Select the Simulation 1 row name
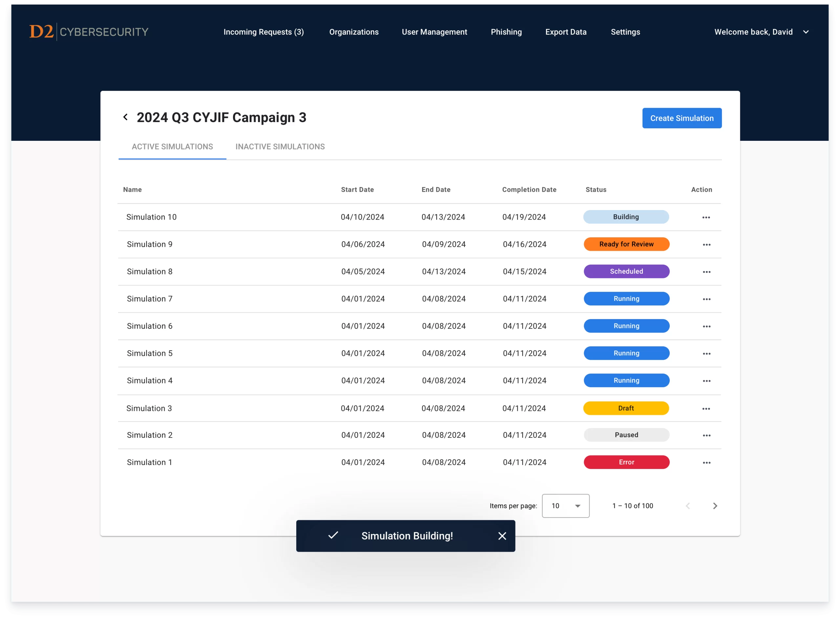This screenshot has width=840, height=620. pyautogui.click(x=149, y=462)
